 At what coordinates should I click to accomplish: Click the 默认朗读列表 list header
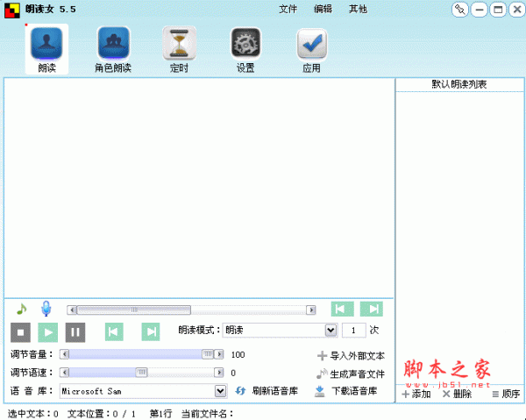coord(459,84)
